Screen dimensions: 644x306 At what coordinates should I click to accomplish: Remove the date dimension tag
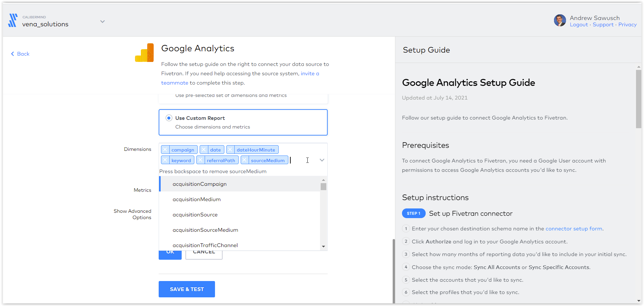coord(204,150)
